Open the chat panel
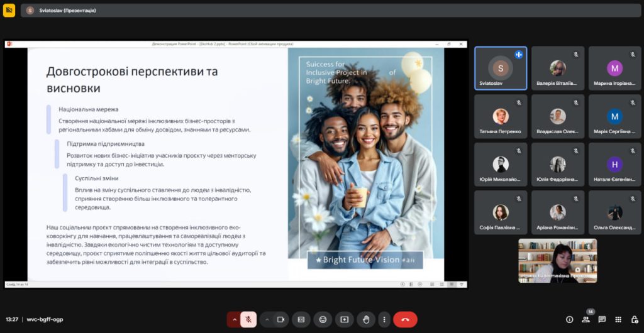The image size is (644, 333). 602,319
